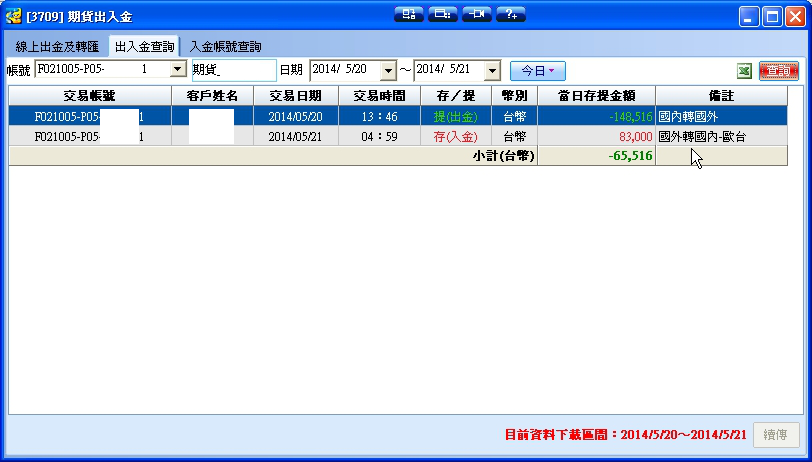The image size is (812, 462).
Task: Click the 04：59 time cell
Action: (380, 136)
